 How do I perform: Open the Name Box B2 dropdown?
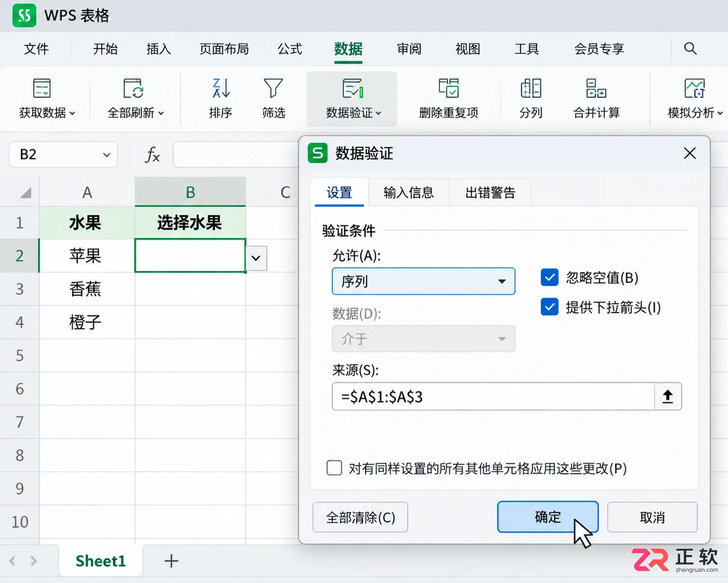pos(106,155)
